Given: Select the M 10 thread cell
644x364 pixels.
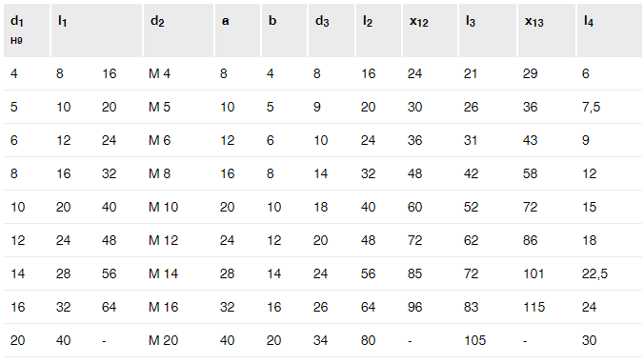Looking at the screenshot, I should point(164,207).
